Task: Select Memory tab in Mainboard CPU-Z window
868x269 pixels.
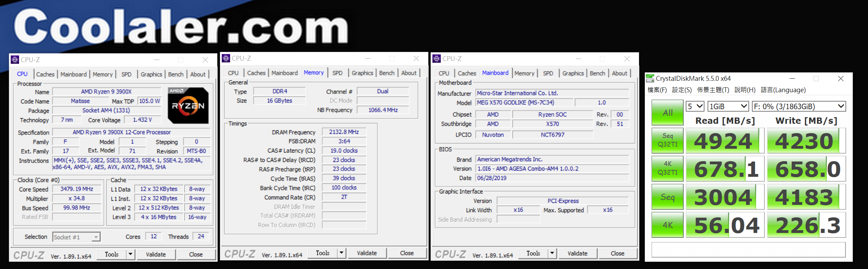Action: tap(524, 73)
